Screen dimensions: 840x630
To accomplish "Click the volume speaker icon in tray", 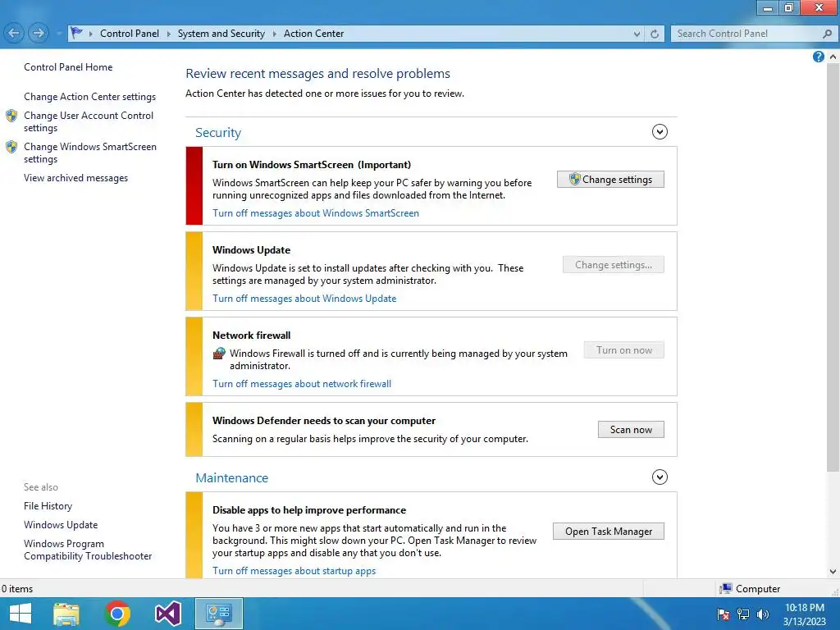I will pyautogui.click(x=762, y=614).
